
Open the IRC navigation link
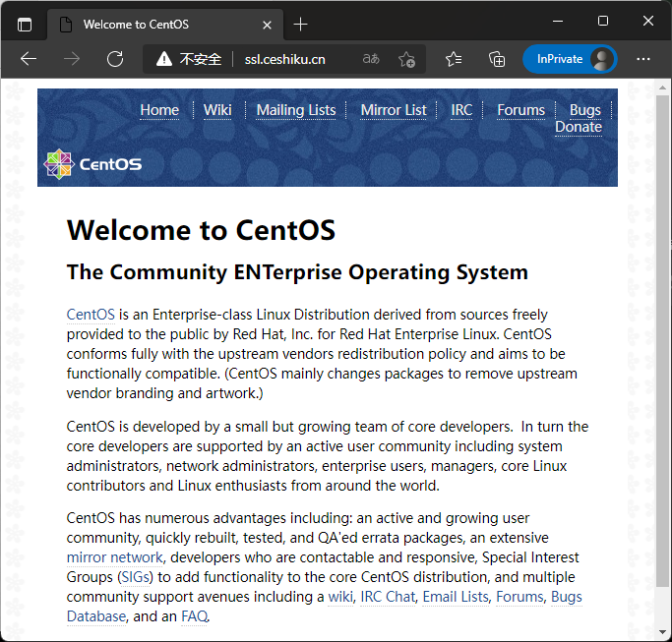461,110
